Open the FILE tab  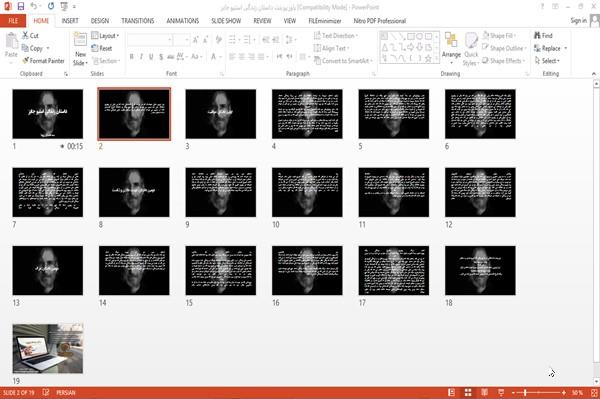[13, 21]
